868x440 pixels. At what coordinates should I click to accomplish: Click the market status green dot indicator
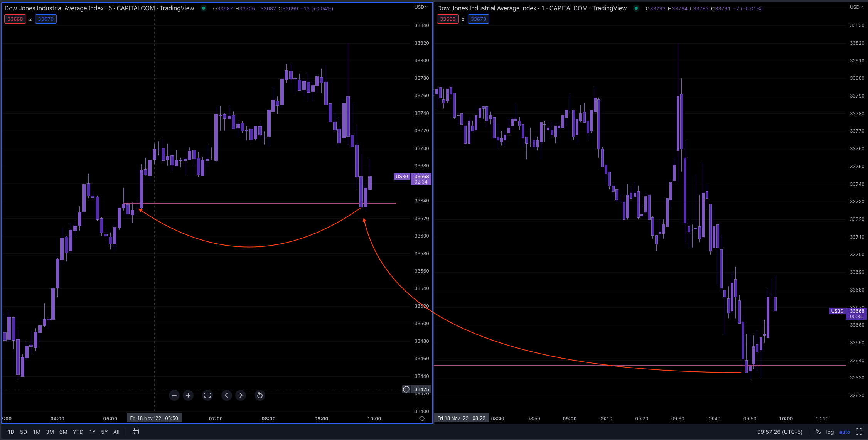[203, 8]
